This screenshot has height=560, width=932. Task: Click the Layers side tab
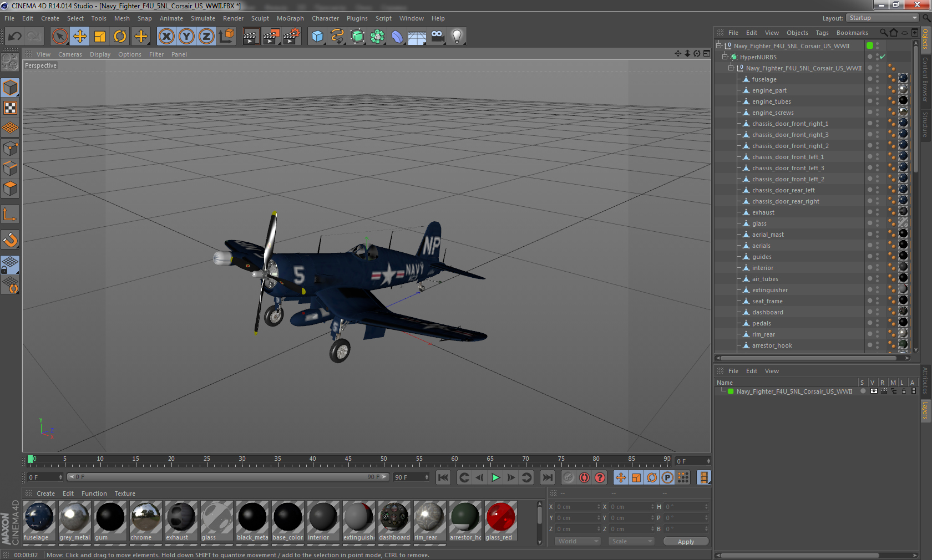[925, 410]
